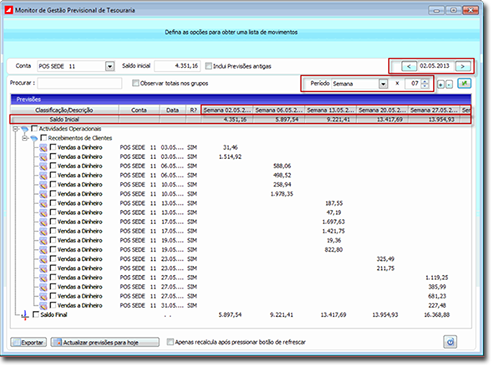Collapse the Recebimentos de Clientes tree node
496x369 pixels.
point(25,138)
